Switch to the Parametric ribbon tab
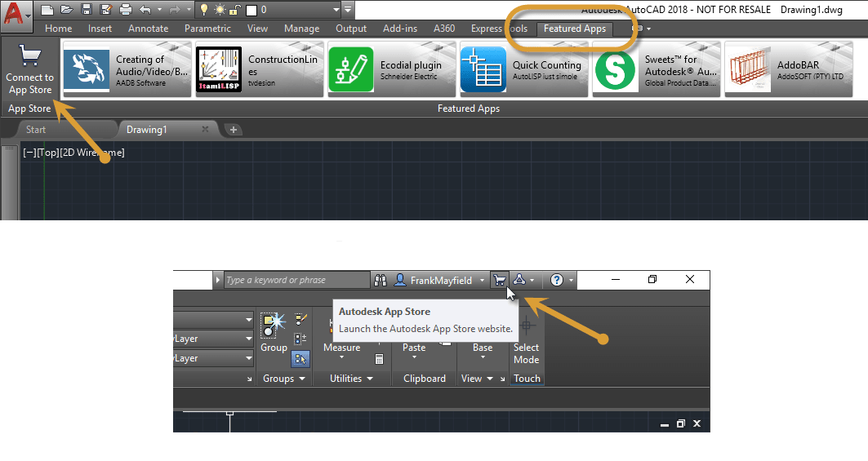868x461 pixels. pyautogui.click(x=207, y=29)
